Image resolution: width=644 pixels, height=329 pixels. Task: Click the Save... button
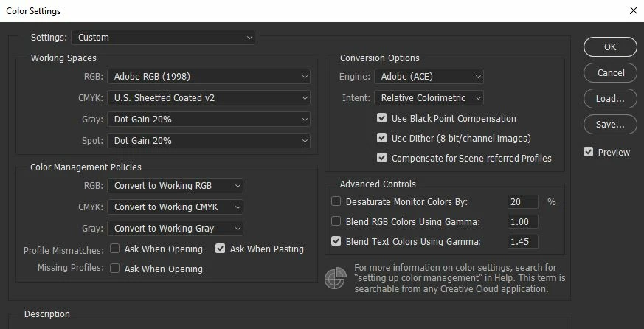click(609, 124)
